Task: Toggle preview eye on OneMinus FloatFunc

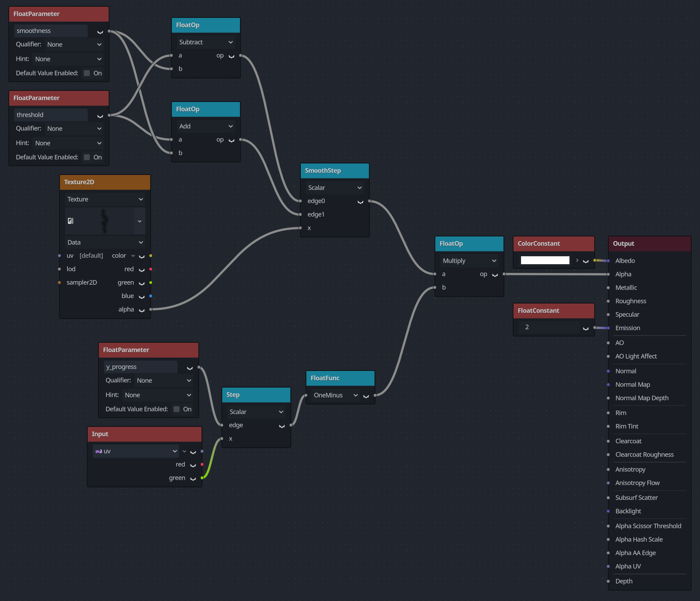Action: tap(366, 396)
